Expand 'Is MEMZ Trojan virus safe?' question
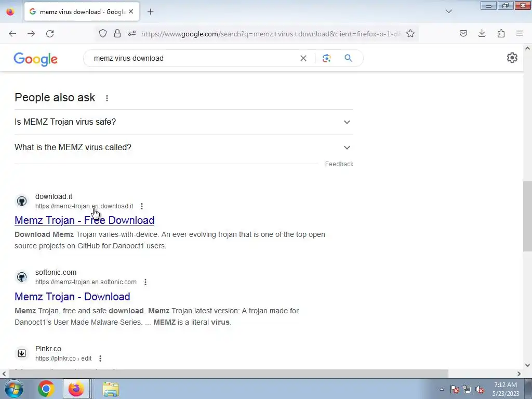 click(184, 122)
